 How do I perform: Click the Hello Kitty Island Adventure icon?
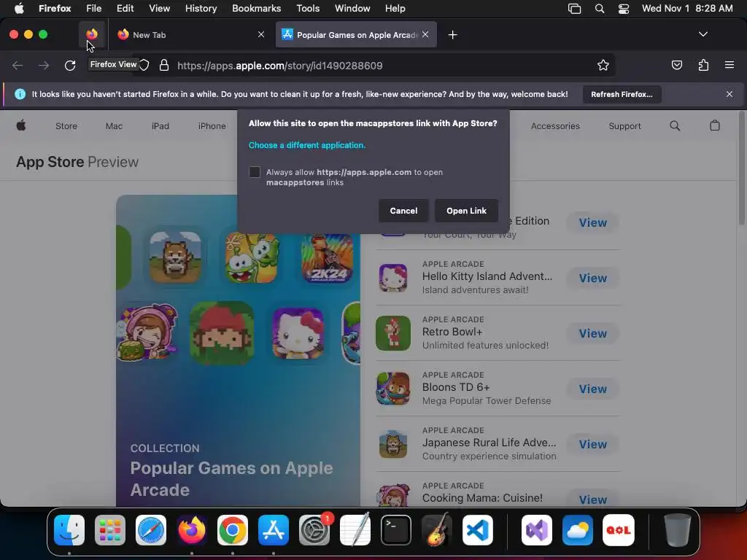pyautogui.click(x=393, y=278)
